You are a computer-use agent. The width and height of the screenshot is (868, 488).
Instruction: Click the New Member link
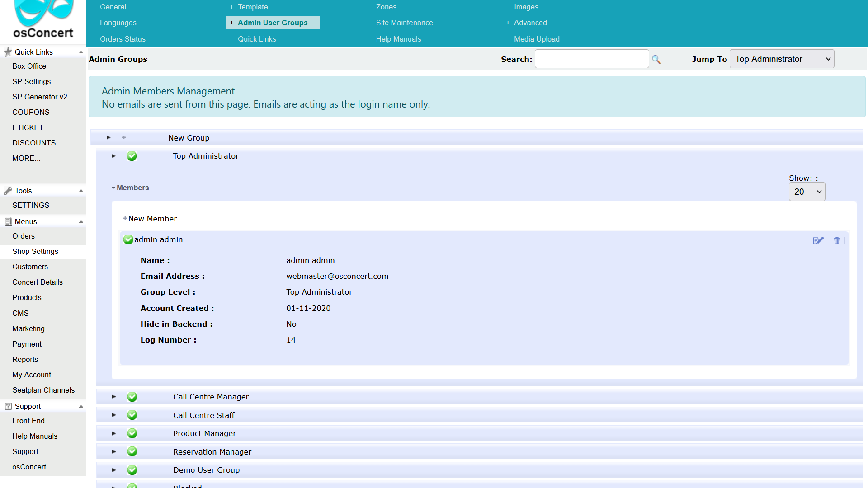coord(152,219)
